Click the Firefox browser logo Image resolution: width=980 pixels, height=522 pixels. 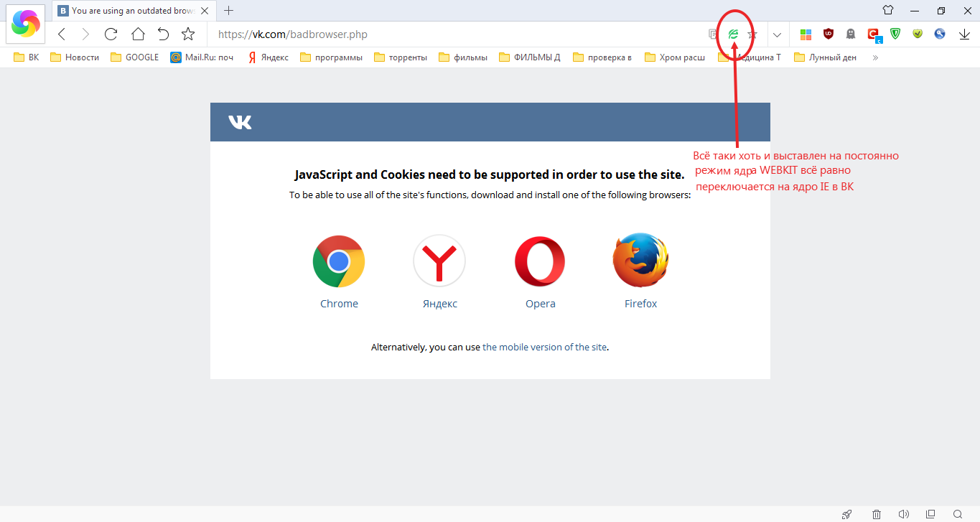point(640,260)
